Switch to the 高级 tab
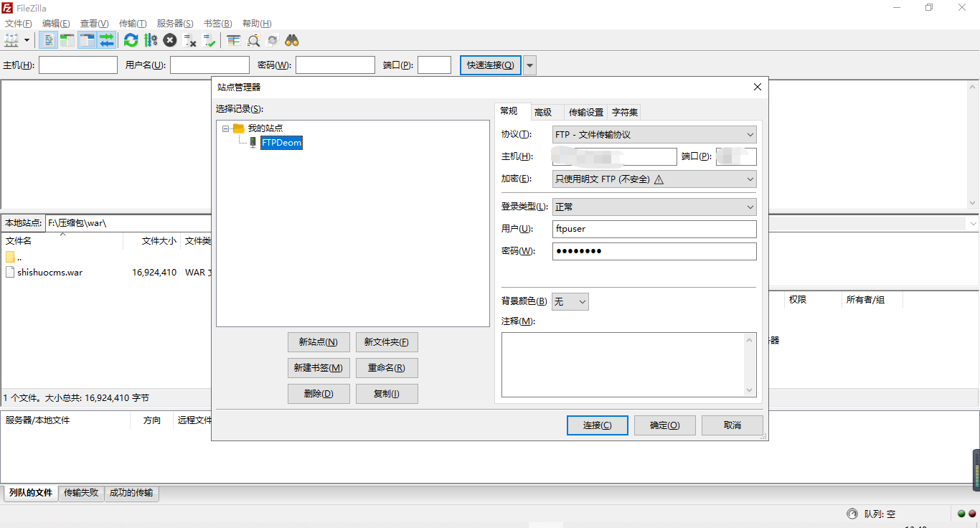Screen dimensions: 980x528 click(543, 112)
